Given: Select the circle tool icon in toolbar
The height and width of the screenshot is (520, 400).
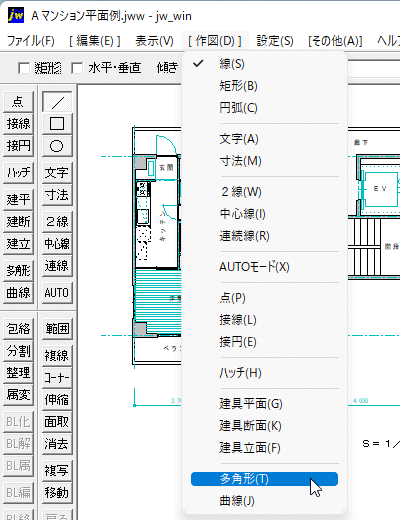Looking at the screenshot, I should tap(57, 146).
